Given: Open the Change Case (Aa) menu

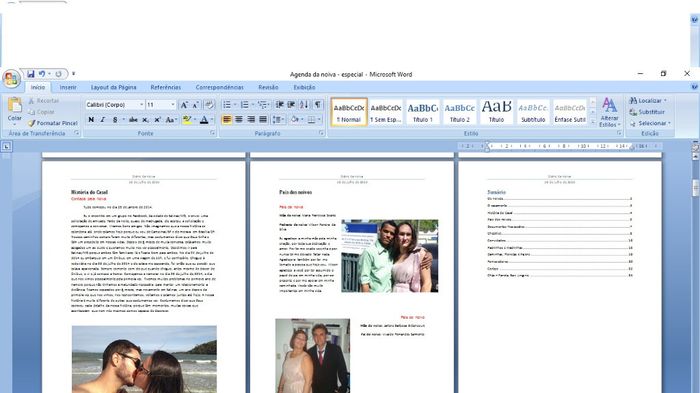Looking at the screenshot, I should [x=170, y=120].
